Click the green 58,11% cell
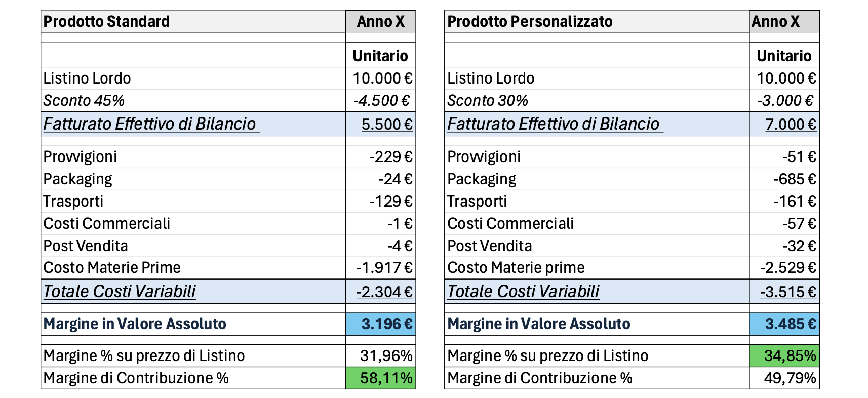The height and width of the screenshot is (398, 868). [386, 378]
